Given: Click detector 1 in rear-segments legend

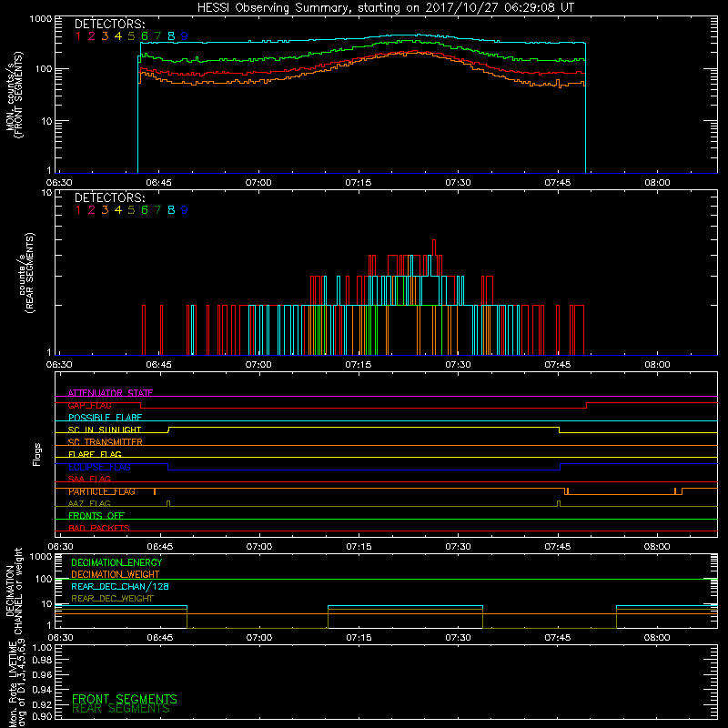Looking at the screenshot, I should pyautogui.click(x=78, y=210).
